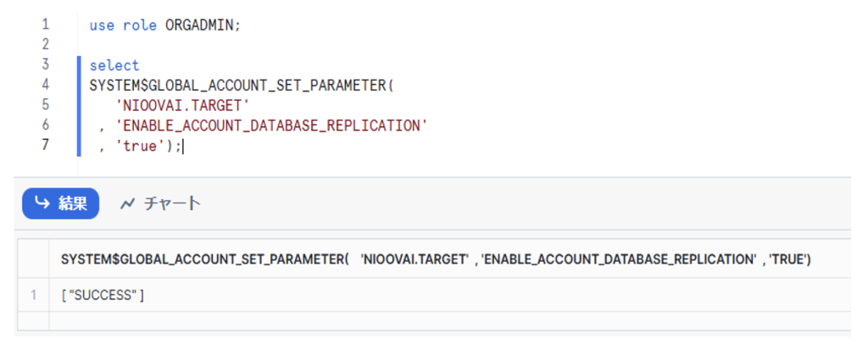Screen dimensions: 868x345
Task: Click editor line number 7
Action: click(45, 145)
